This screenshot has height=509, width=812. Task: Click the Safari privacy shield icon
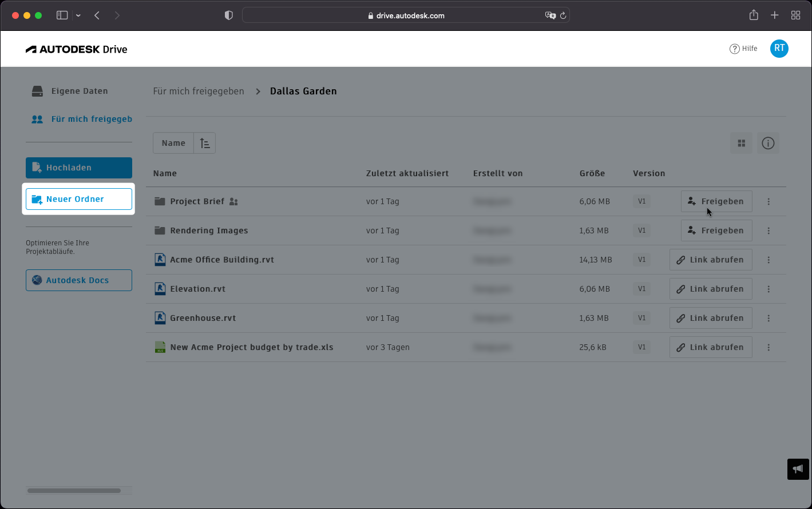coord(229,15)
